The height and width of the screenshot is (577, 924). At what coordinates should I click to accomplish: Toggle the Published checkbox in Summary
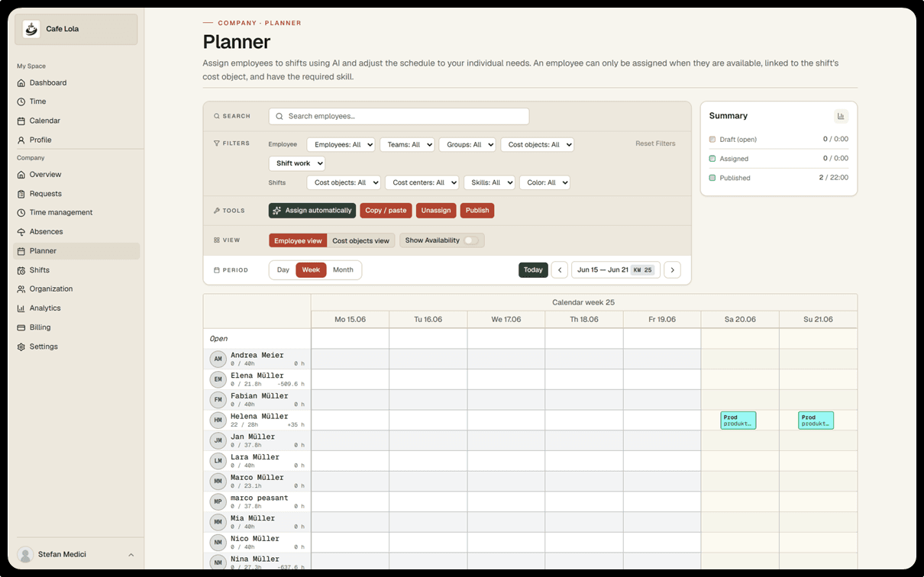[x=712, y=178]
